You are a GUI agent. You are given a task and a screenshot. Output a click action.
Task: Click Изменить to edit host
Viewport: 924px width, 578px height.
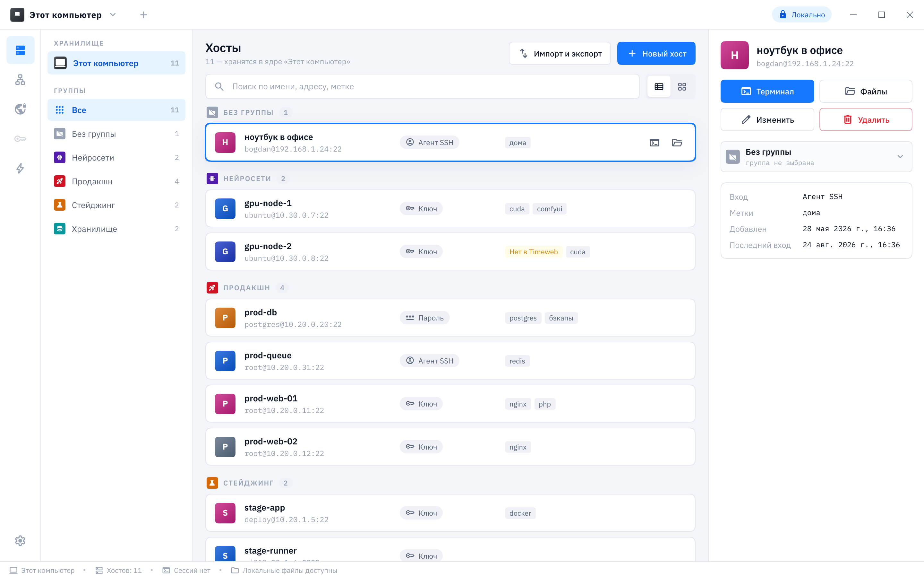pos(767,120)
